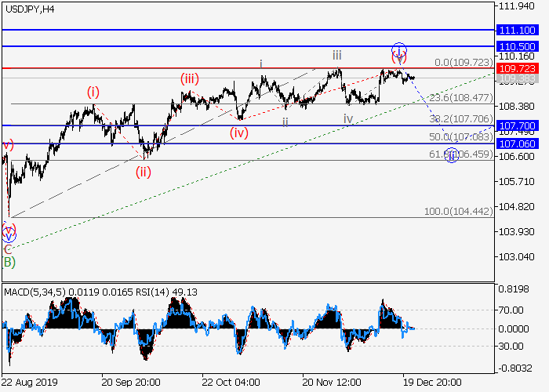549x392 pixels.
Task: Select the red (i) wave label
Action: click(93, 92)
